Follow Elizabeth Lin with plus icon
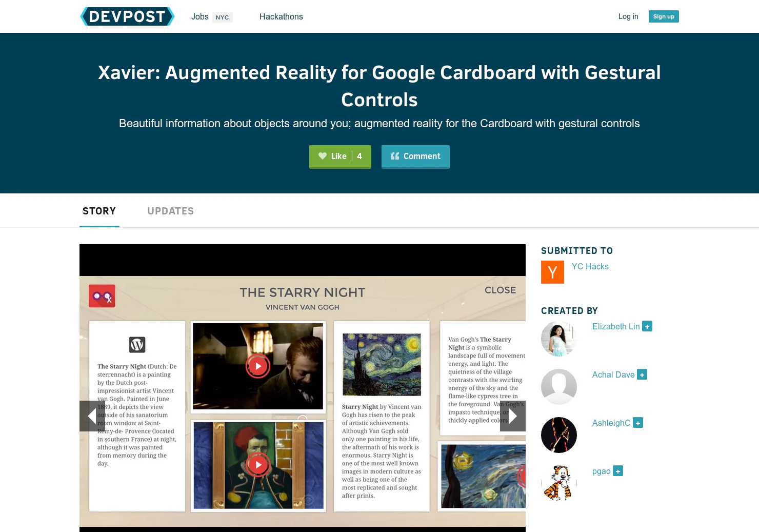This screenshot has height=532, width=759. pyautogui.click(x=647, y=326)
